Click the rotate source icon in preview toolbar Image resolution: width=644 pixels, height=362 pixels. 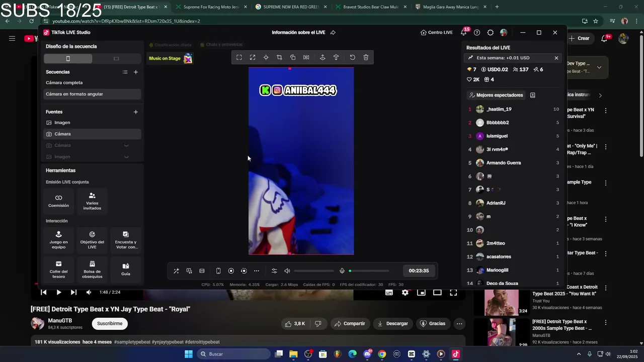(x=293, y=57)
